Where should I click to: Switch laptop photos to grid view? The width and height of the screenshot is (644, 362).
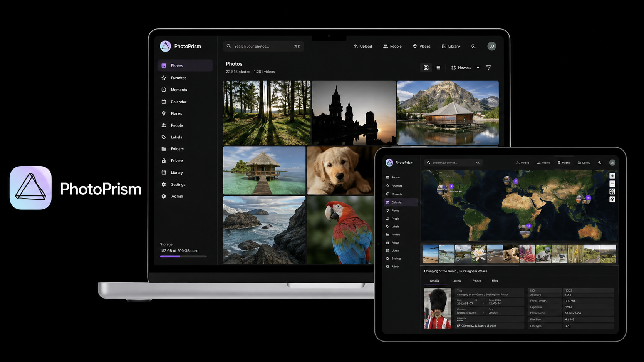[426, 68]
